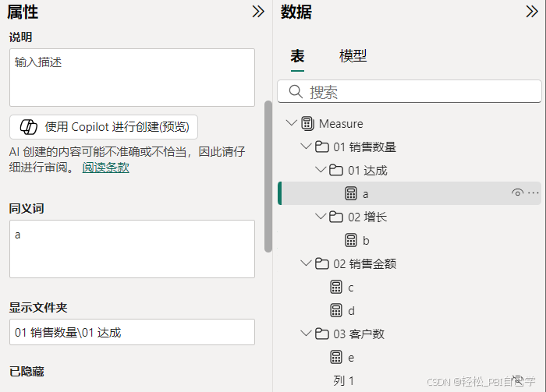Click the calculator icon of measure b
This screenshot has height=392, width=546.
(351, 240)
